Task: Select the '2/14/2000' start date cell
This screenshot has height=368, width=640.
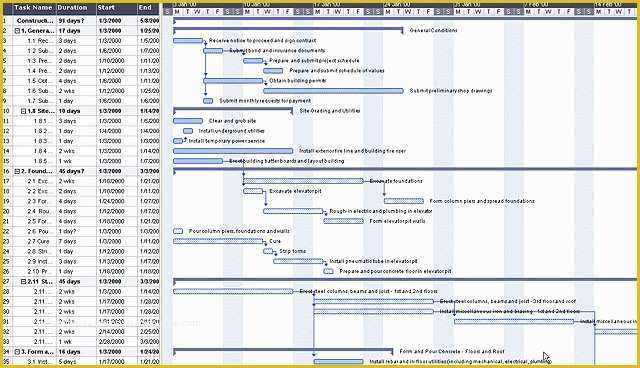Action: click(117, 332)
